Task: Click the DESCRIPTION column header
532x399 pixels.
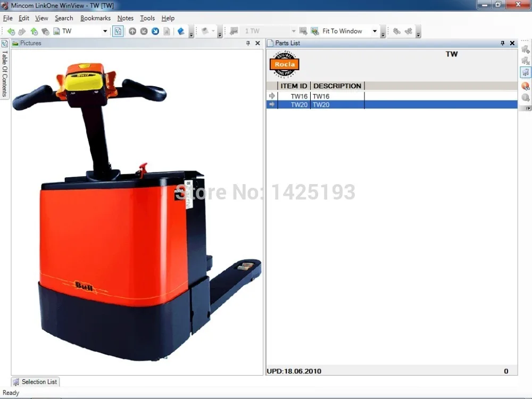Action: 337,86
